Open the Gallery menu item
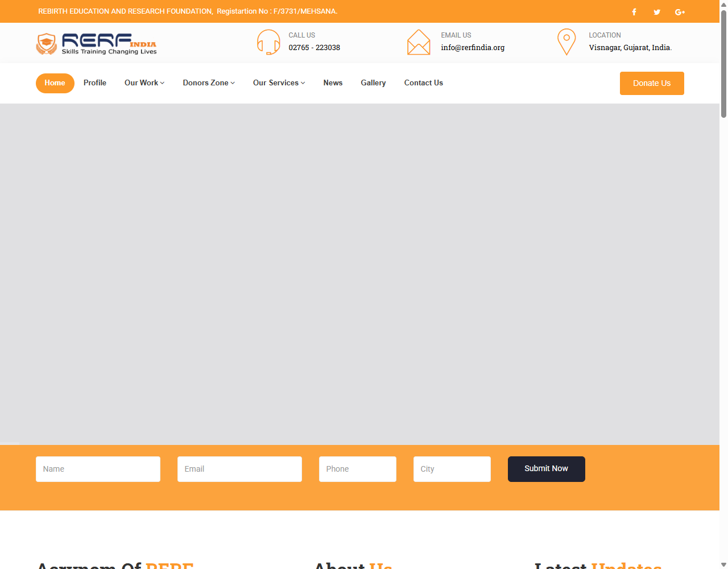728x569 pixels. pyautogui.click(x=373, y=83)
